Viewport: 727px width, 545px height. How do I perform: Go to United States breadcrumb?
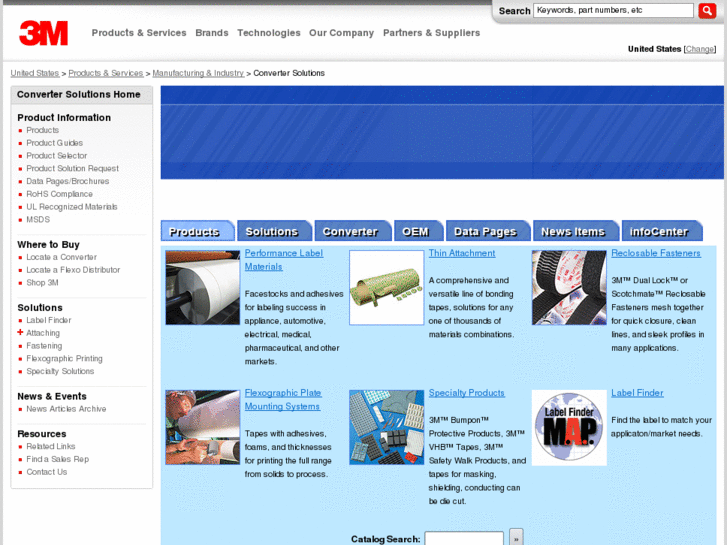(35, 73)
